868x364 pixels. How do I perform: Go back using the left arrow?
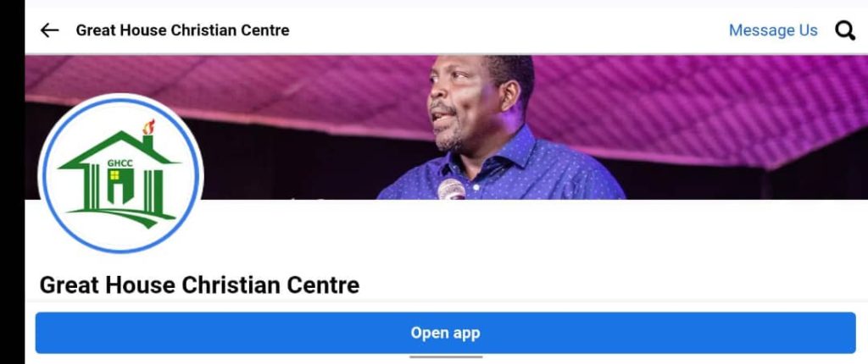coord(49,30)
